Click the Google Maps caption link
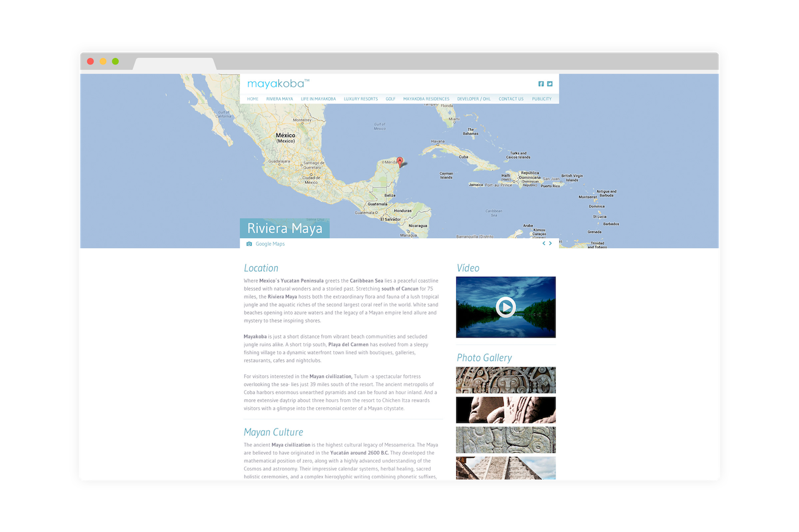 [270, 244]
